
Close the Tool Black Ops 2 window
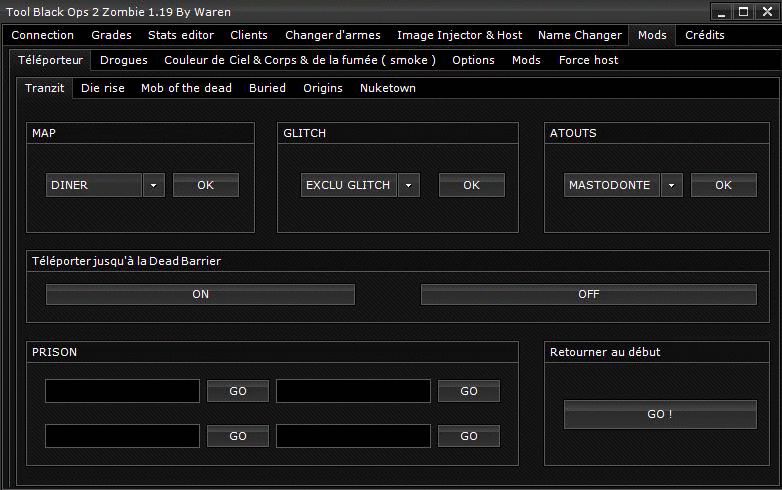(767, 12)
